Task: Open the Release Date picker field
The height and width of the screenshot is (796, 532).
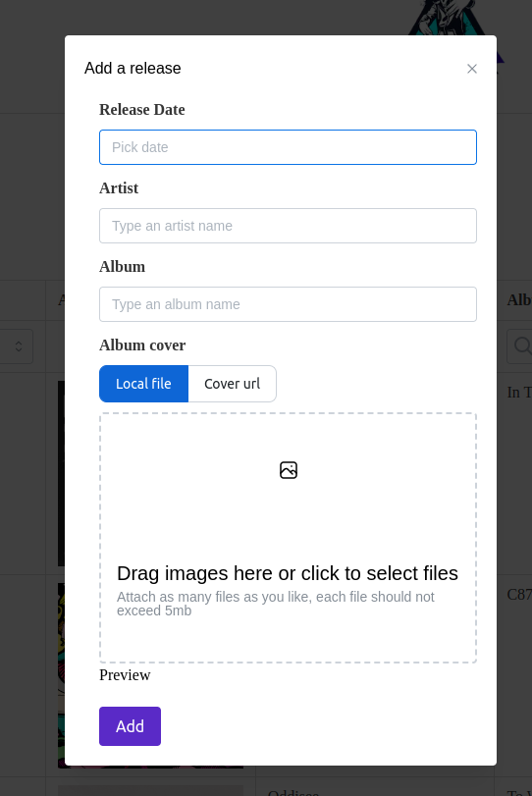Action: coord(288,147)
